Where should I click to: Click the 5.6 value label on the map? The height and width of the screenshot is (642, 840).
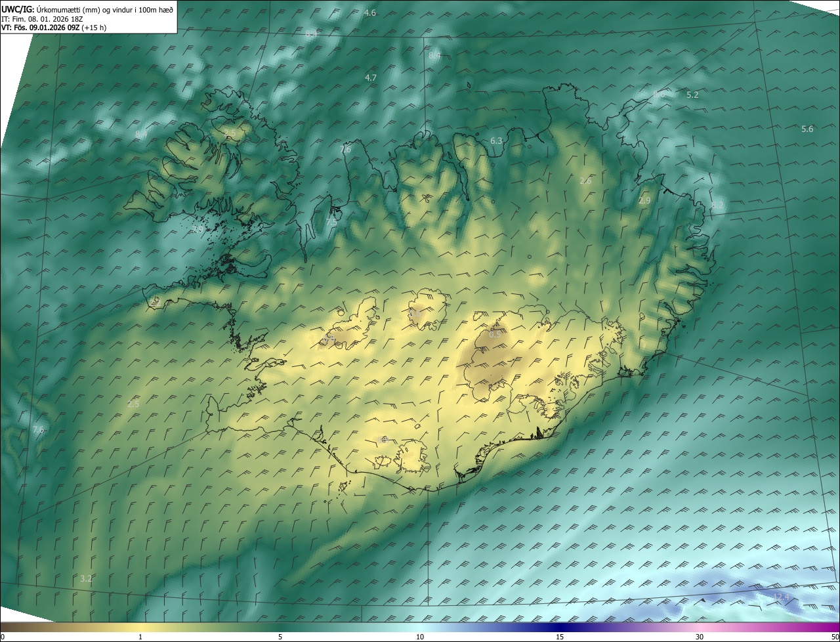[807, 129]
